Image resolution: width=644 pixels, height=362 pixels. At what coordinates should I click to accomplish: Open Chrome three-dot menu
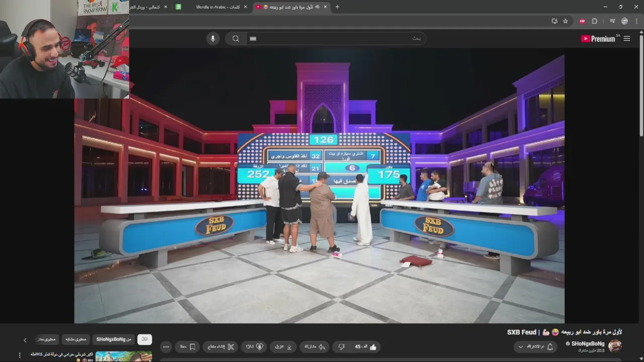pos(636,21)
